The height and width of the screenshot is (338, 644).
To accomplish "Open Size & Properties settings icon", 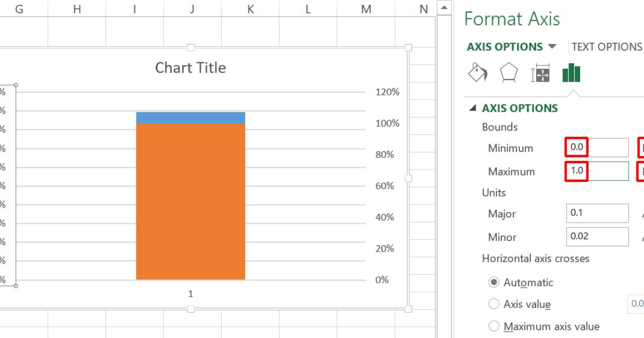I will click(x=541, y=72).
